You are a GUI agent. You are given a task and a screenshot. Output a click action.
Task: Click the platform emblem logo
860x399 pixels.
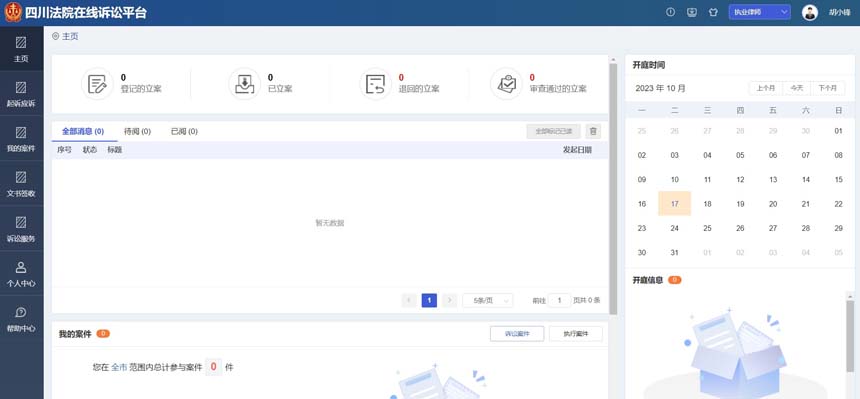[x=13, y=12]
